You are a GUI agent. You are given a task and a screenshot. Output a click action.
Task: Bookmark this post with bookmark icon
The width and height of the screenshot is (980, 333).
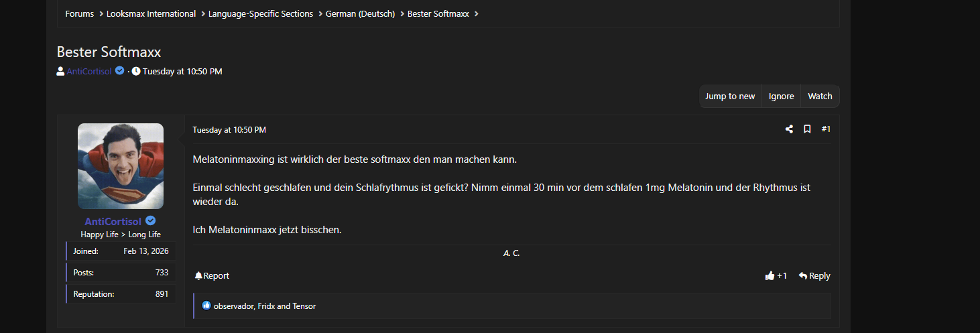[x=807, y=129]
